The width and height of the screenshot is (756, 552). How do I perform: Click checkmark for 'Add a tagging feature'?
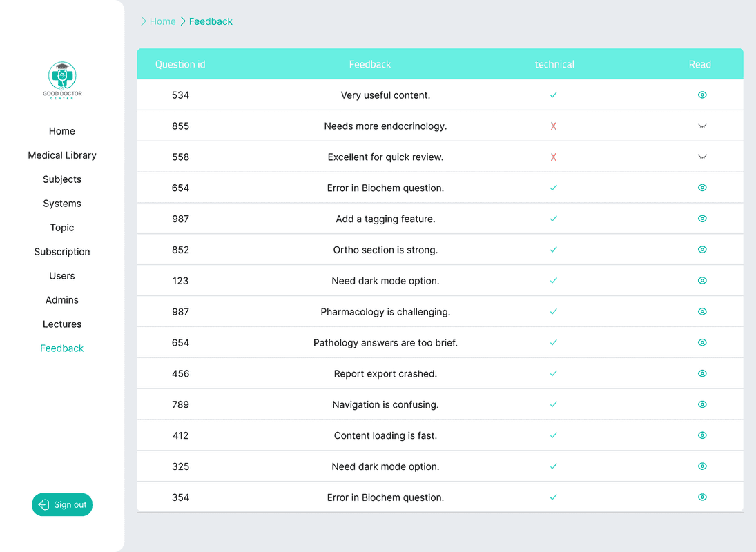click(x=553, y=219)
